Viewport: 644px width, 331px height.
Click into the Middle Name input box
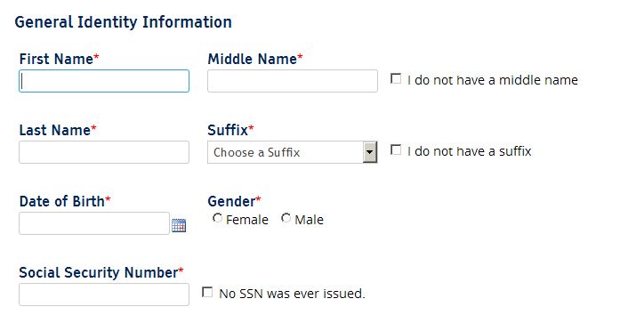293,81
